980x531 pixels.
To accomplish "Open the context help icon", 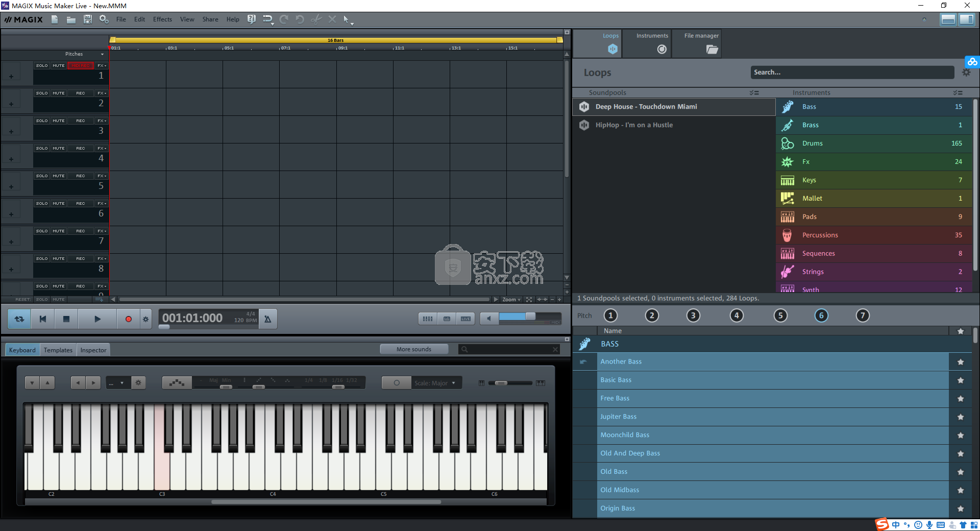I will [251, 19].
